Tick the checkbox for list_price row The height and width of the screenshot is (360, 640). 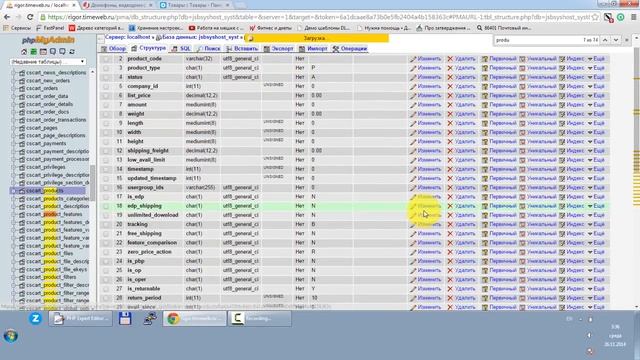106,96
